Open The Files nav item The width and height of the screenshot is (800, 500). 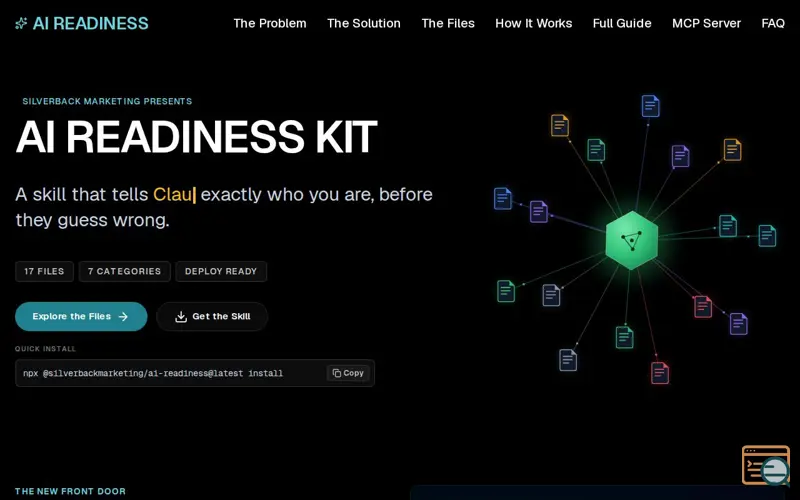click(448, 23)
